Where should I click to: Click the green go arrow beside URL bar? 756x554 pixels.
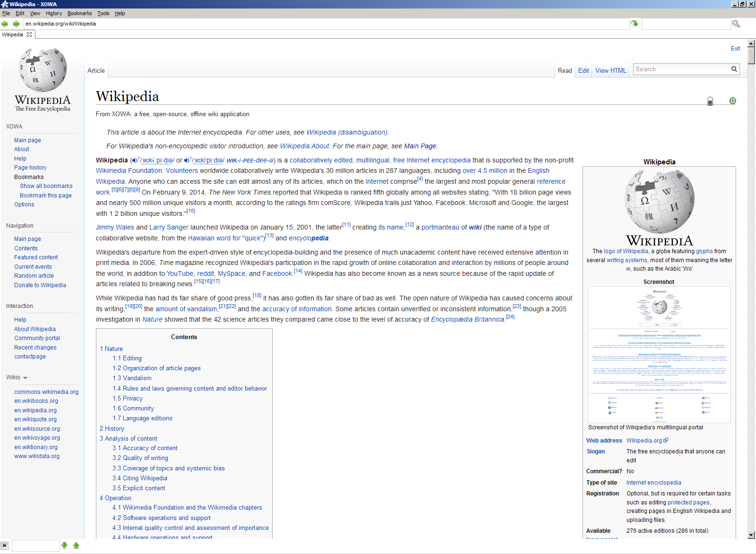635,24
